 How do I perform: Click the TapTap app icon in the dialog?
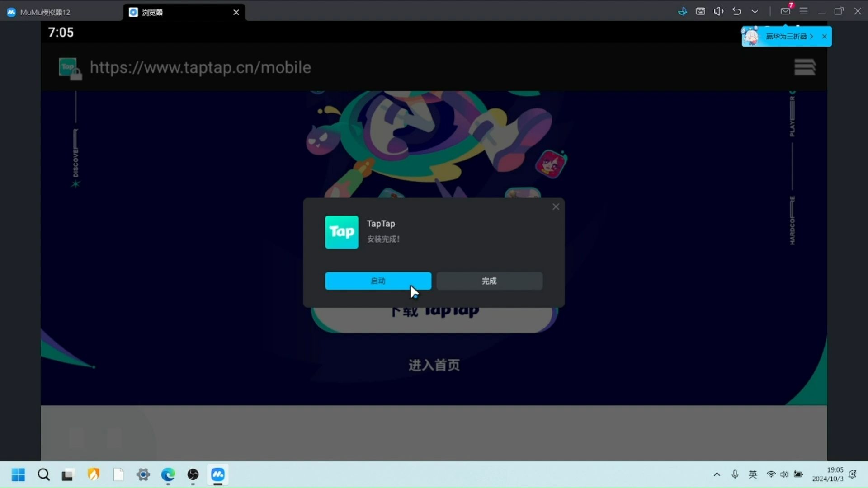point(342,232)
